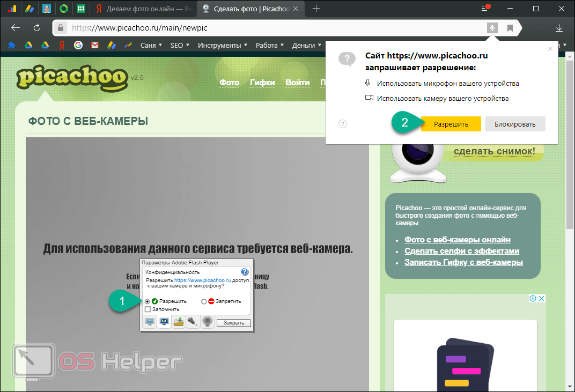Open the Flash display settings tab
Screen dimensions: 575x392
coord(150,322)
